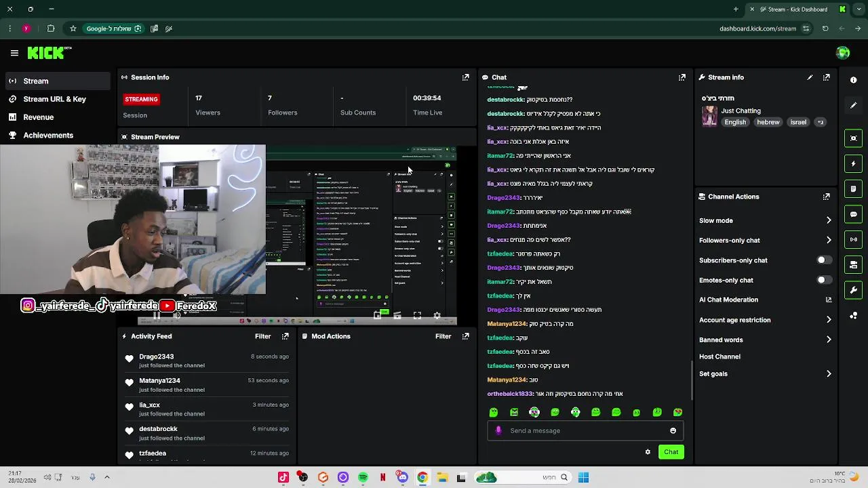Image resolution: width=868 pixels, height=488 pixels.
Task: Open Activity Feed Filter dropdown
Action: 262,336
